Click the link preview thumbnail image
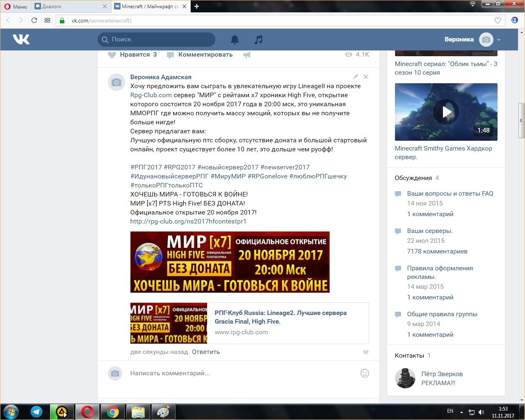The image size is (525, 420). (x=169, y=323)
